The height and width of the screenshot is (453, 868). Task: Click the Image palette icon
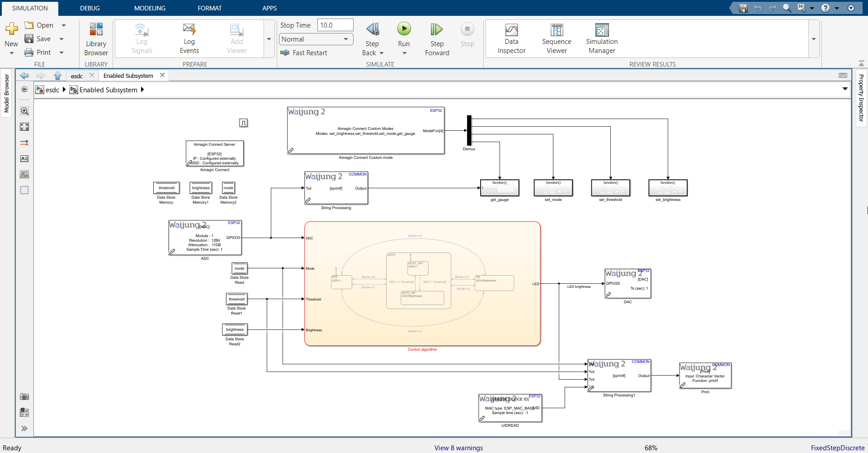(x=24, y=174)
